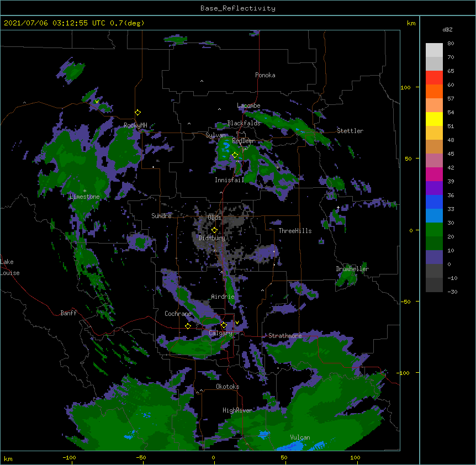Click the -50 tick label on right axis
476x465 pixels.
click(x=405, y=302)
